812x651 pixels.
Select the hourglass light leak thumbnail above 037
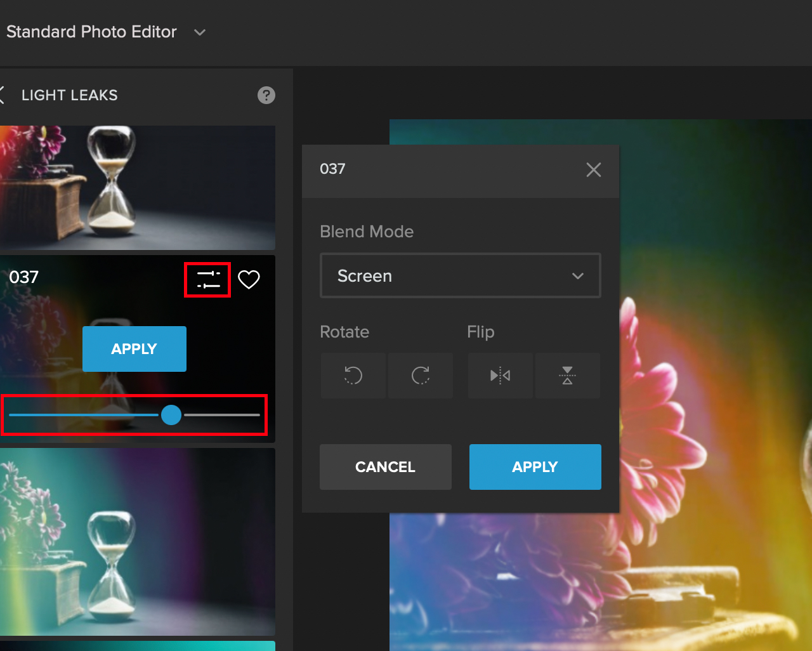coord(138,188)
